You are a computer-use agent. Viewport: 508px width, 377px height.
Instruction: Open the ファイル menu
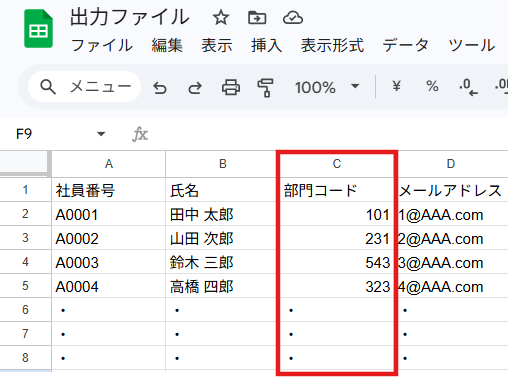click(102, 45)
